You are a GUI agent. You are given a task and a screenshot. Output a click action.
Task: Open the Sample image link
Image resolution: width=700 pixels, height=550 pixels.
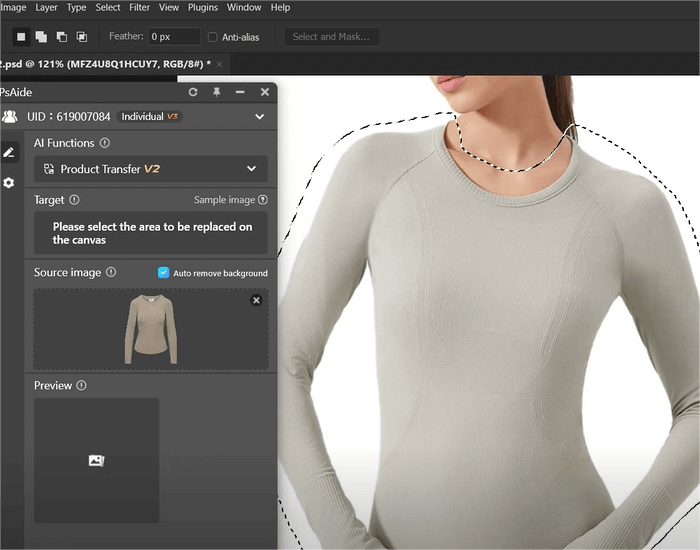pyautogui.click(x=224, y=200)
